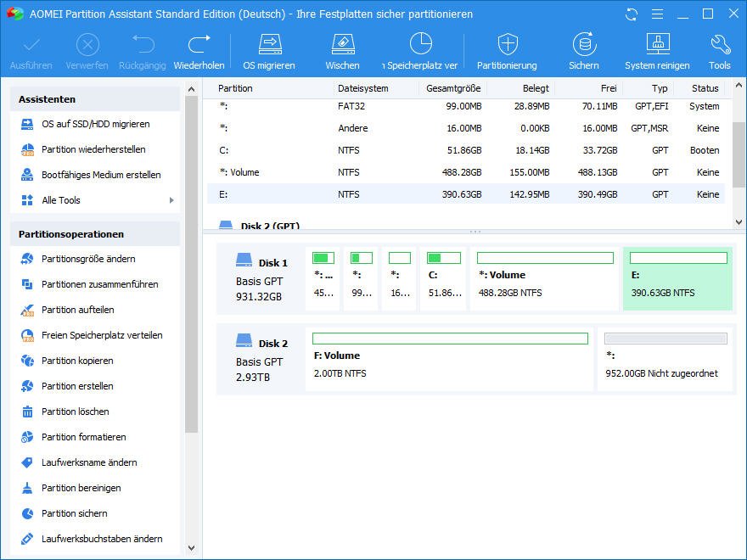The image size is (747, 560).
Task: Choose Partition formatieren in sidebar
Action: coord(83,437)
